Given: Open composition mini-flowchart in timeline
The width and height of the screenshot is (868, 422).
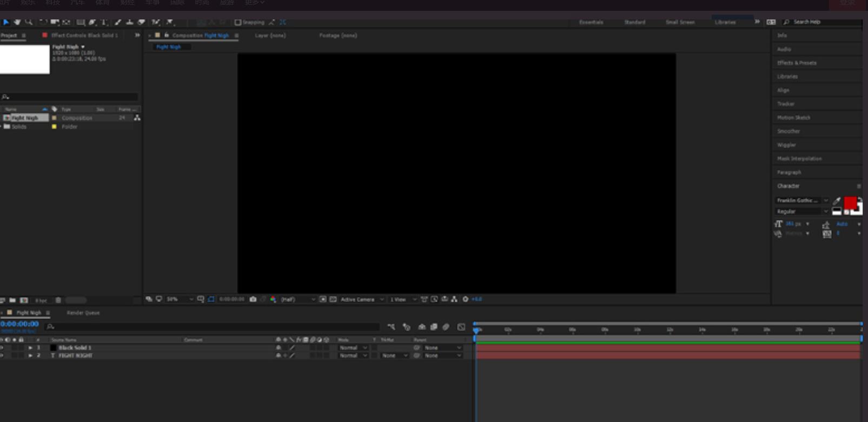Looking at the screenshot, I should click(x=391, y=327).
